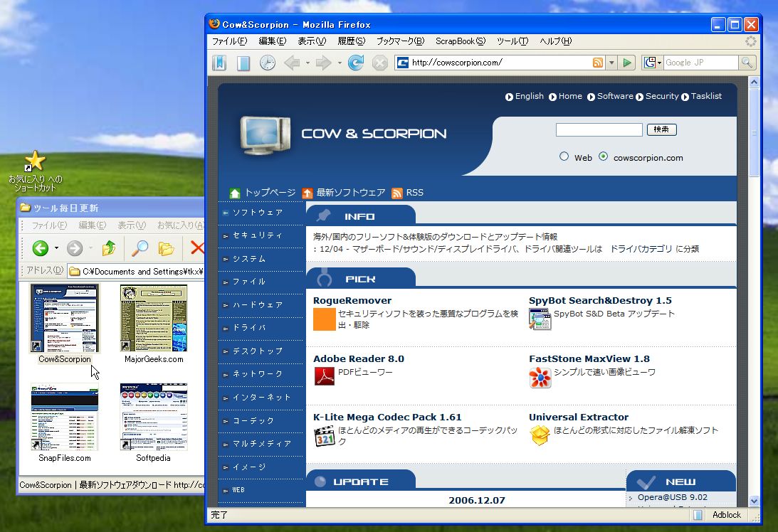
Task: Click the Google search engine icon
Action: click(x=649, y=63)
